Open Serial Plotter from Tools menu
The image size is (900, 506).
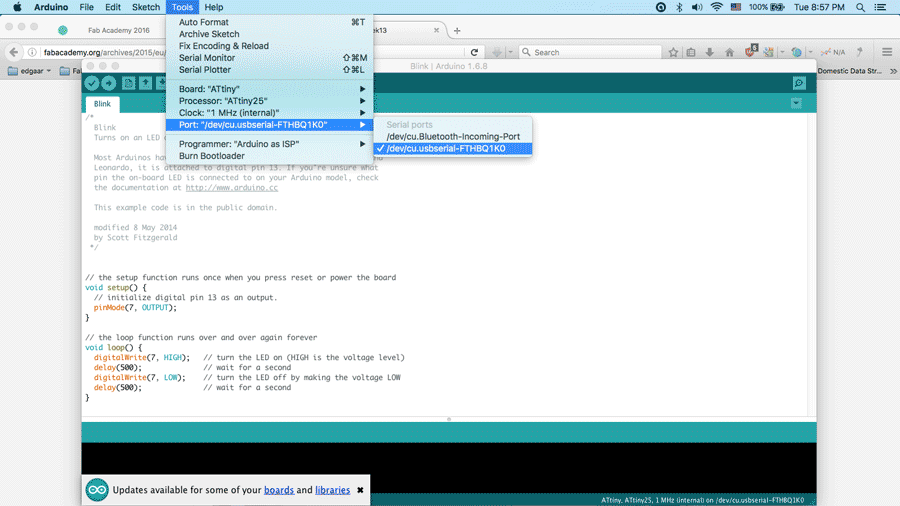tap(269, 70)
